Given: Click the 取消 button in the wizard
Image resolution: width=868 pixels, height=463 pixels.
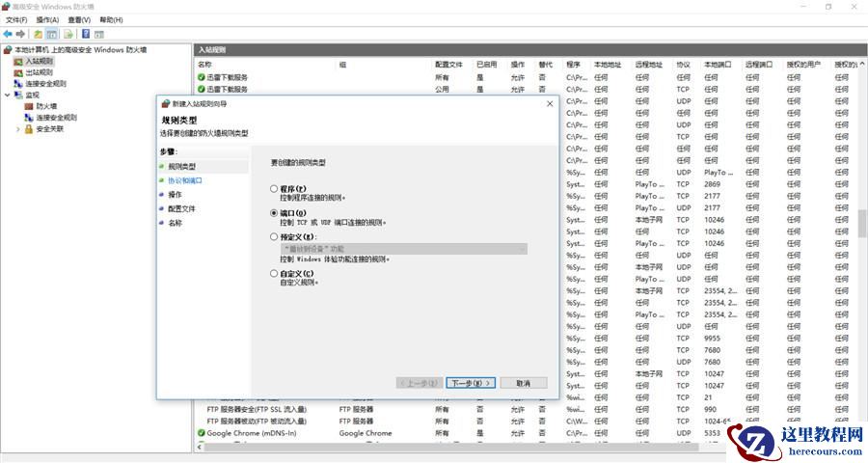Looking at the screenshot, I should pyautogui.click(x=523, y=383).
